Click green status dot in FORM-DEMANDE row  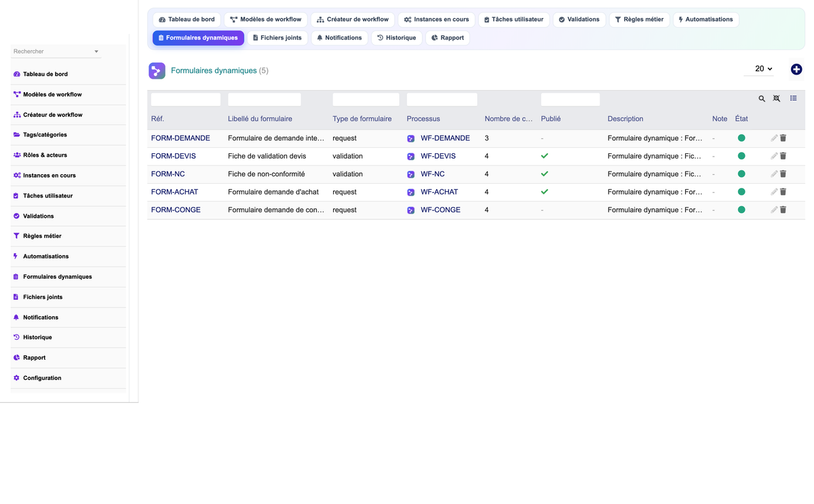[x=741, y=138]
